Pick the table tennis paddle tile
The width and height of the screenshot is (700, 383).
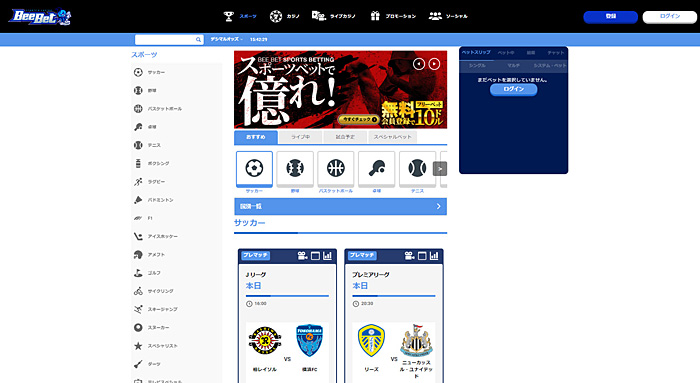coord(376,169)
